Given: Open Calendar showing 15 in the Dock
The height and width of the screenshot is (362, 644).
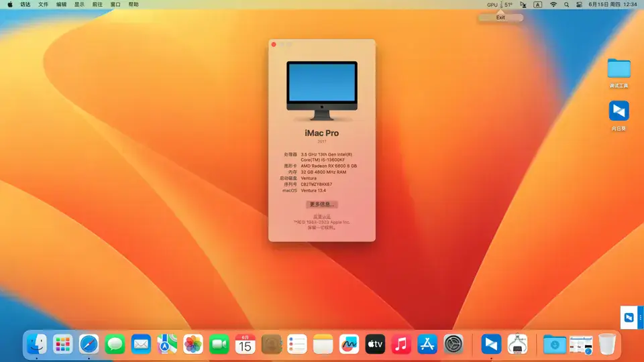Looking at the screenshot, I should point(246,344).
